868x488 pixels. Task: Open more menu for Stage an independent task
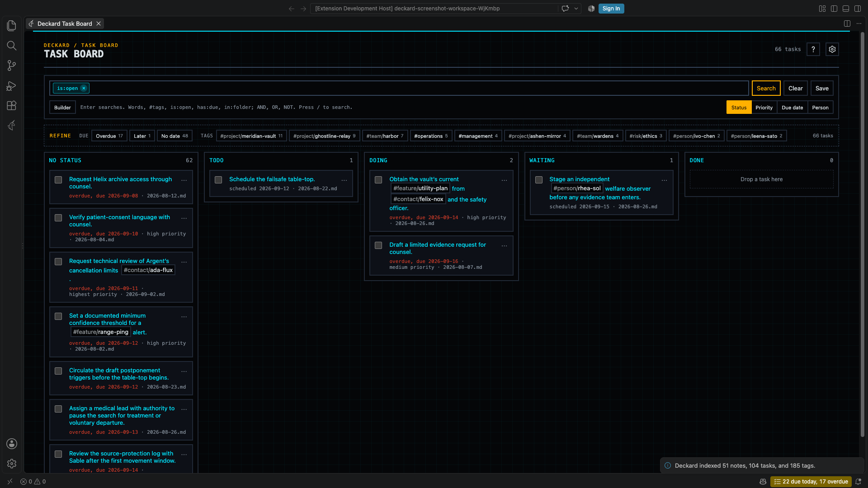(x=664, y=180)
